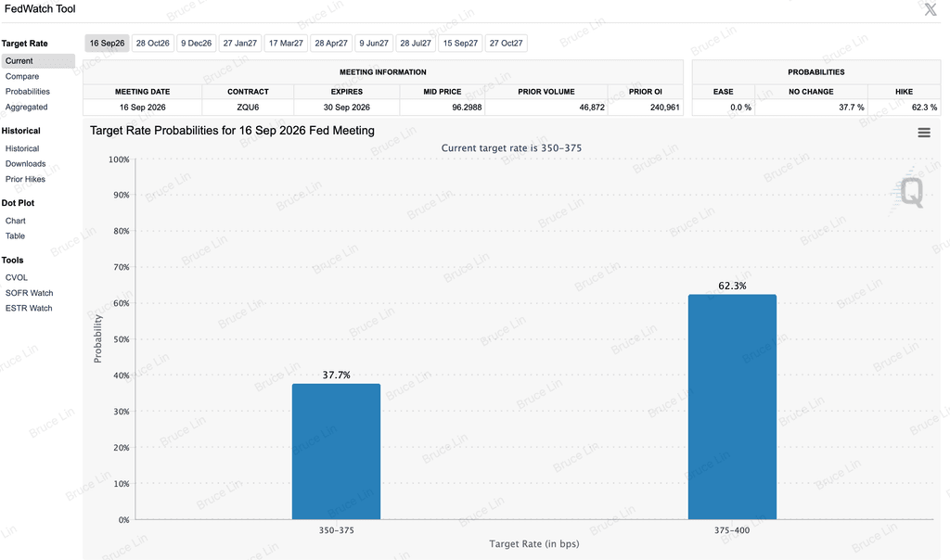
Task: Select the 28 Oct26 meeting tab
Action: coord(153,43)
